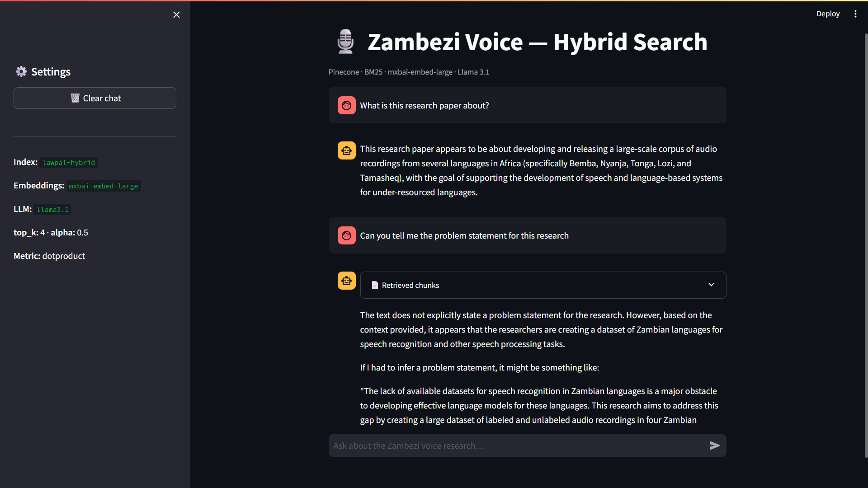The width and height of the screenshot is (868, 488).
Task: Click the Pinecone BM25 subtitle text
Action: pos(408,72)
